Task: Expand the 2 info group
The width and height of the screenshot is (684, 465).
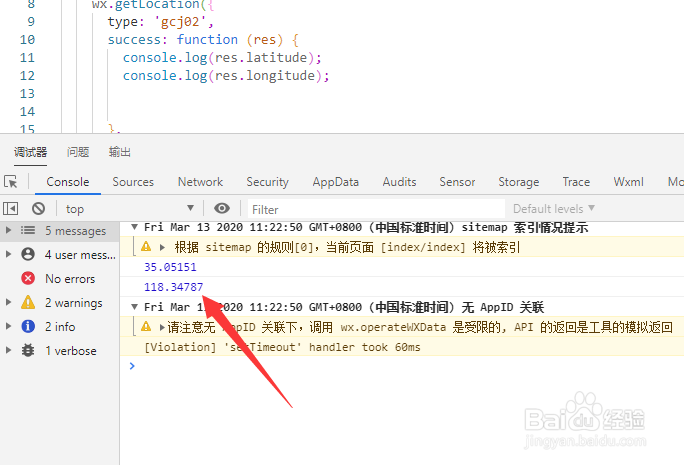Action: [8, 326]
